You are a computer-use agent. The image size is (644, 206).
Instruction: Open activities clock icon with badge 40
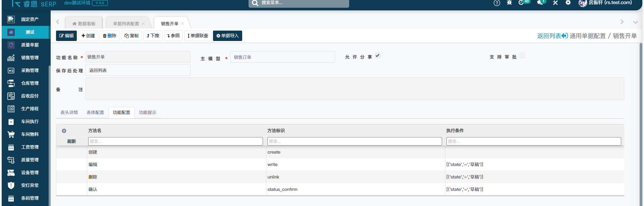pyautogui.click(x=521, y=3)
